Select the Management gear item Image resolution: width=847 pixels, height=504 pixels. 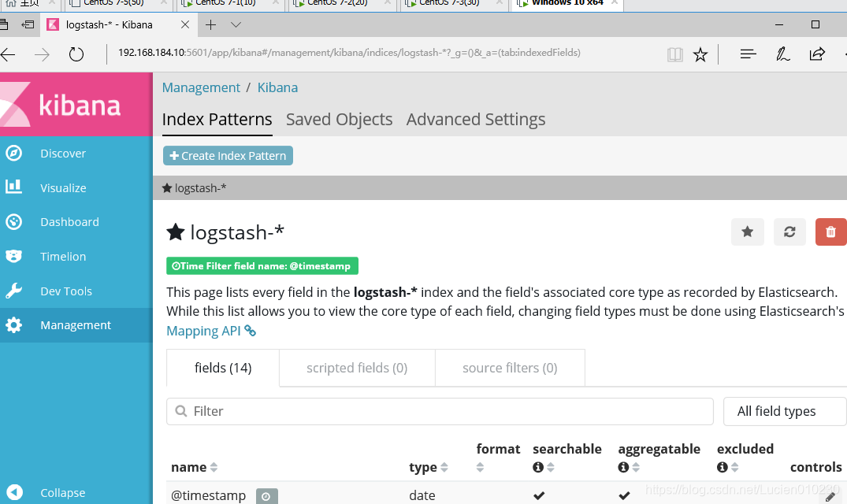point(76,325)
